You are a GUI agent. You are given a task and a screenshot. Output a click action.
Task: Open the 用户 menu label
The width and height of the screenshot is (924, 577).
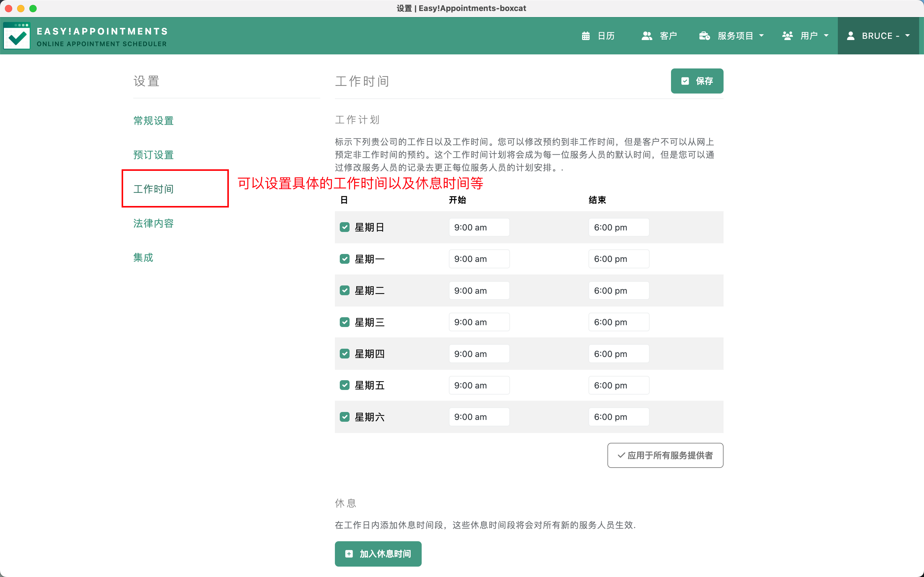point(809,36)
